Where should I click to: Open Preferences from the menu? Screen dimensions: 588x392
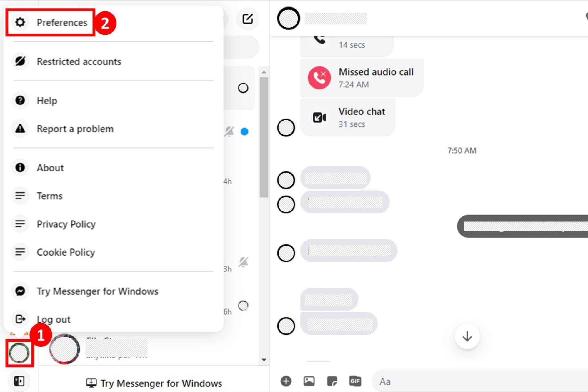(x=62, y=22)
